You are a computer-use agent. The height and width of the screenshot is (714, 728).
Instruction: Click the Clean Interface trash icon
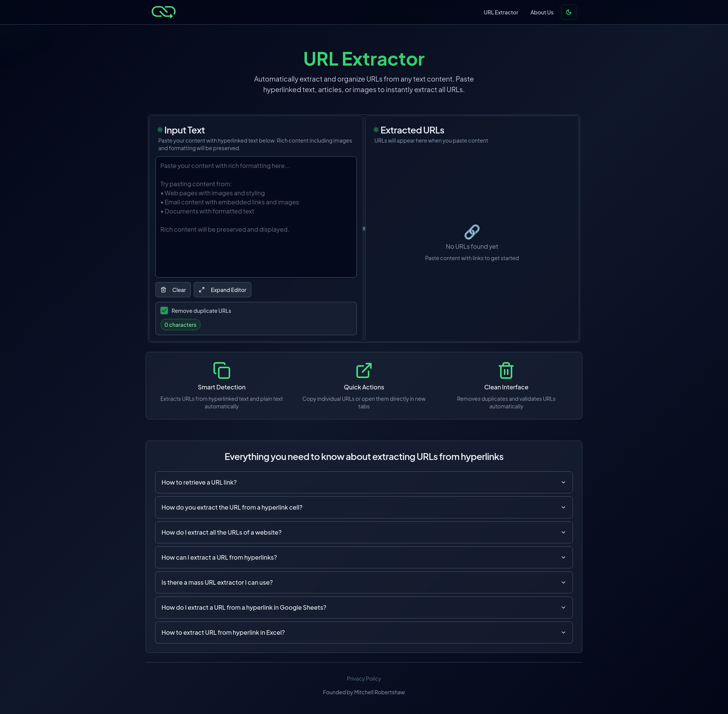point(506,370)
